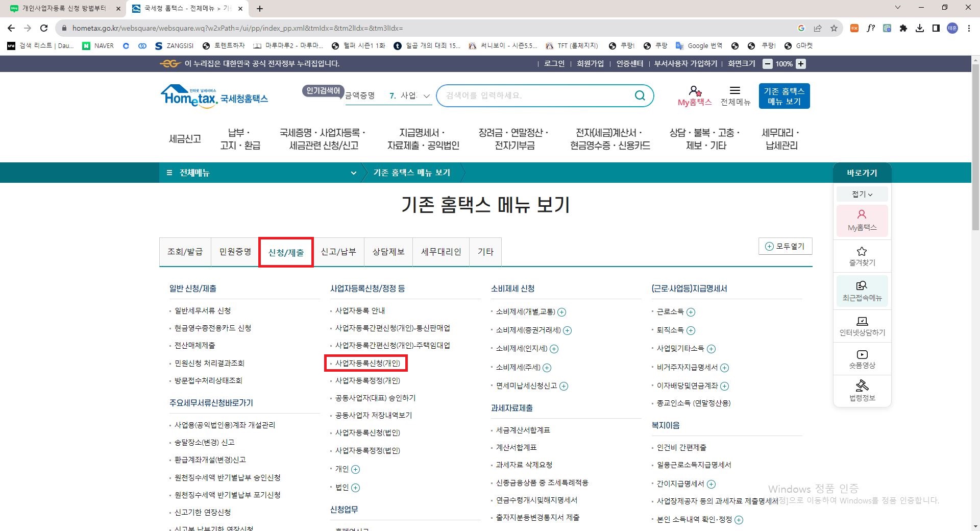Viewport: 980px width, 531px height.
Task: Click the share page icon in address bar
Action: pyautogui.click(x=818, y=28)
